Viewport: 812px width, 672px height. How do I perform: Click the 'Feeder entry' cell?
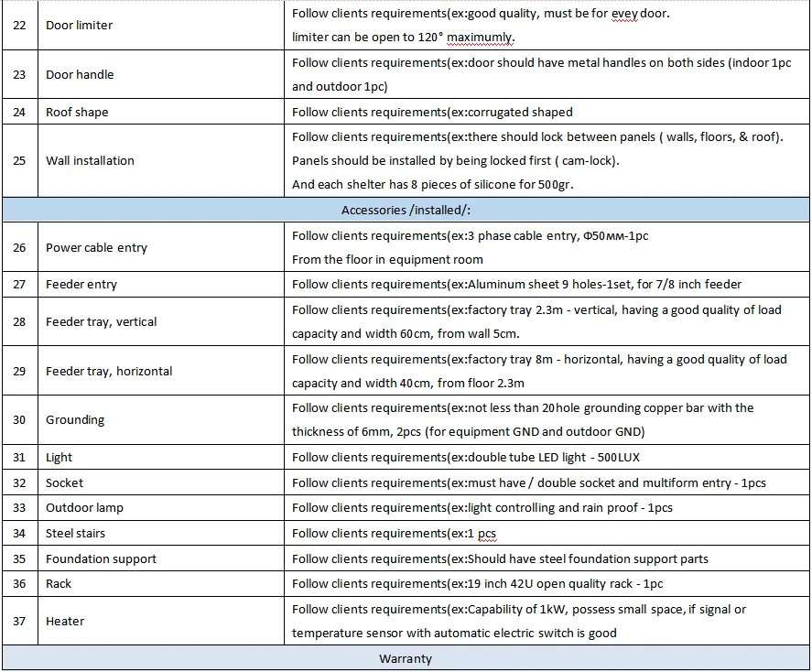coord(161,284)
